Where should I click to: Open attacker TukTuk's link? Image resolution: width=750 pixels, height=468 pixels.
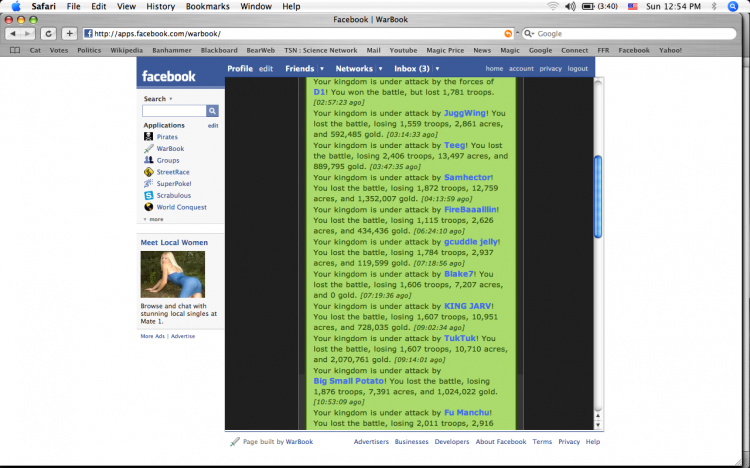click(460, 338)
